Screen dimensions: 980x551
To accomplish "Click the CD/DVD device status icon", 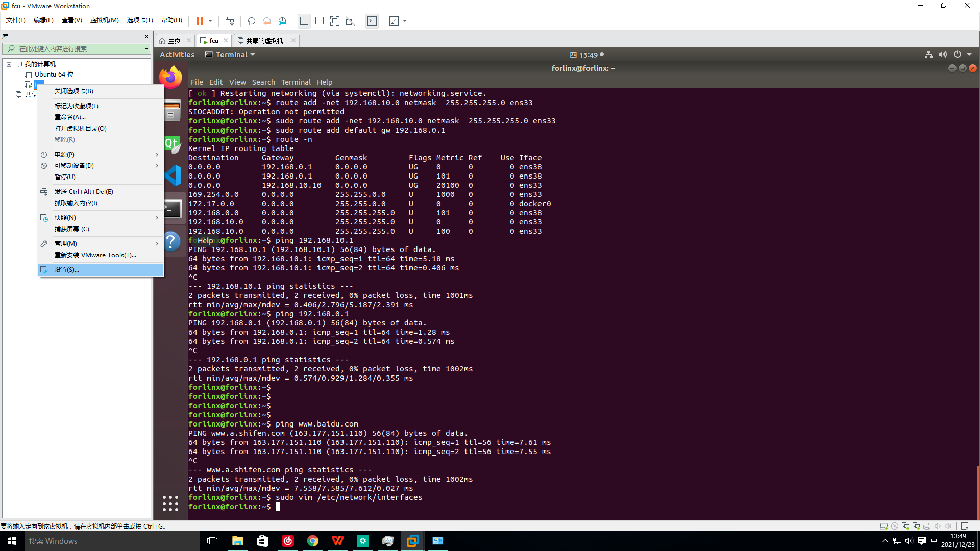I will point(895,526).
